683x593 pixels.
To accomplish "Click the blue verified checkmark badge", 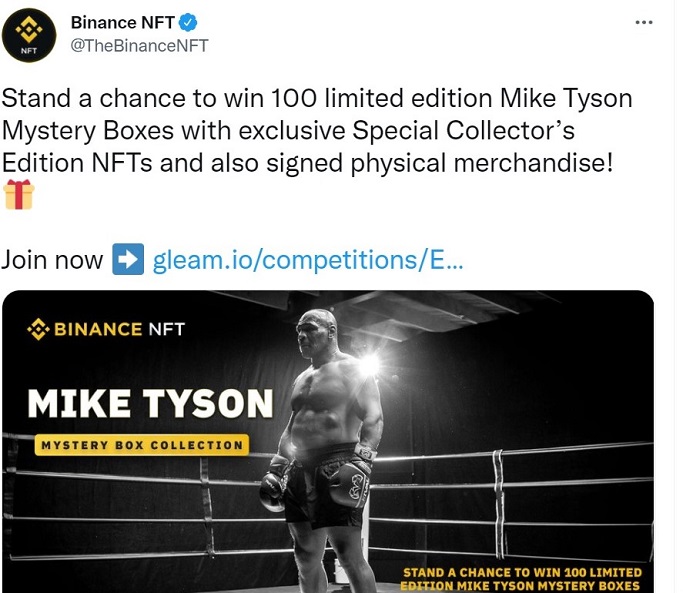I will coord(188,23).
